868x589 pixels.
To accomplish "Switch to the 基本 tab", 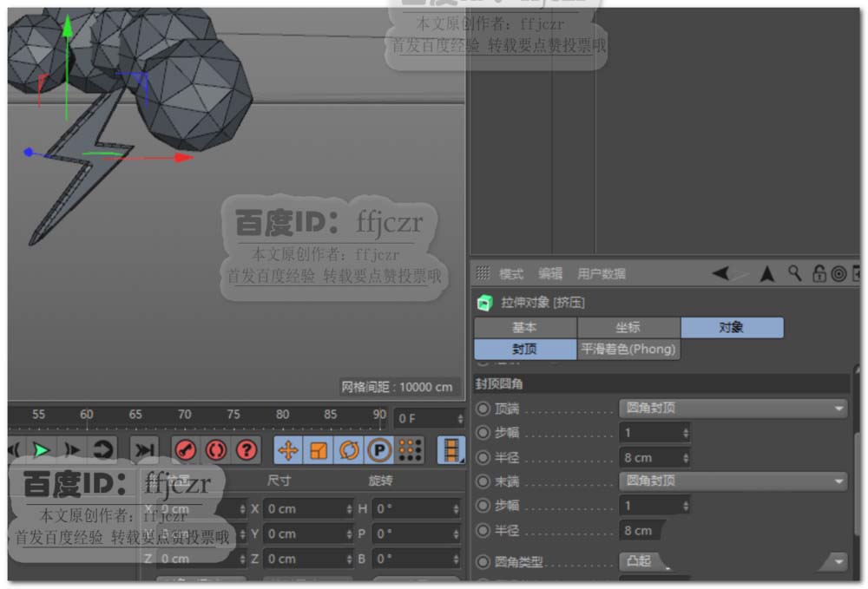I will coord(525,327).
